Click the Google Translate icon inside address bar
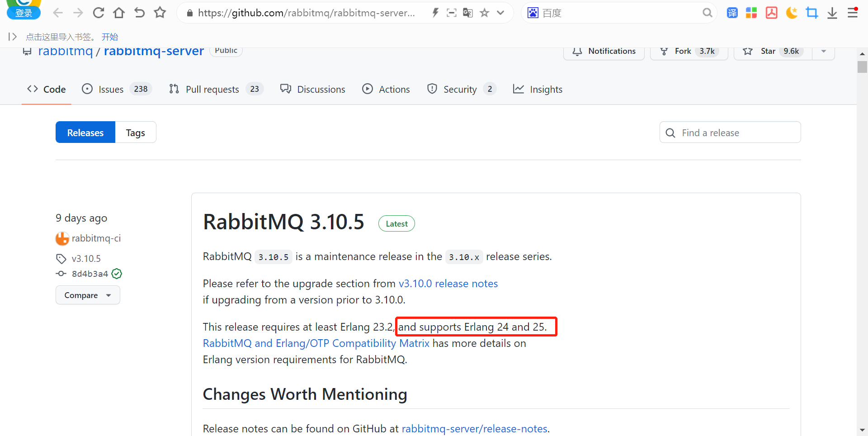Screen dimensions: 868x436 468,13
